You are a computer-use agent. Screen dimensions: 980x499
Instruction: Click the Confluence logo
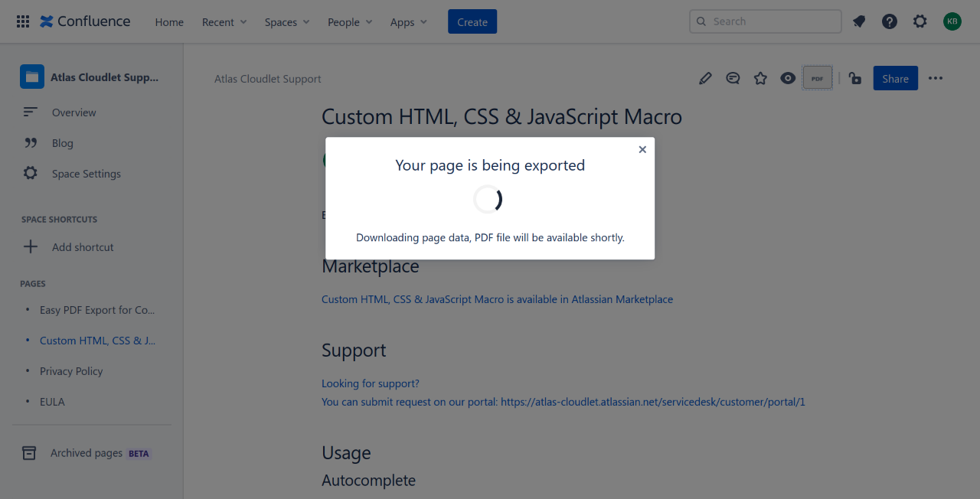point(85,21)
